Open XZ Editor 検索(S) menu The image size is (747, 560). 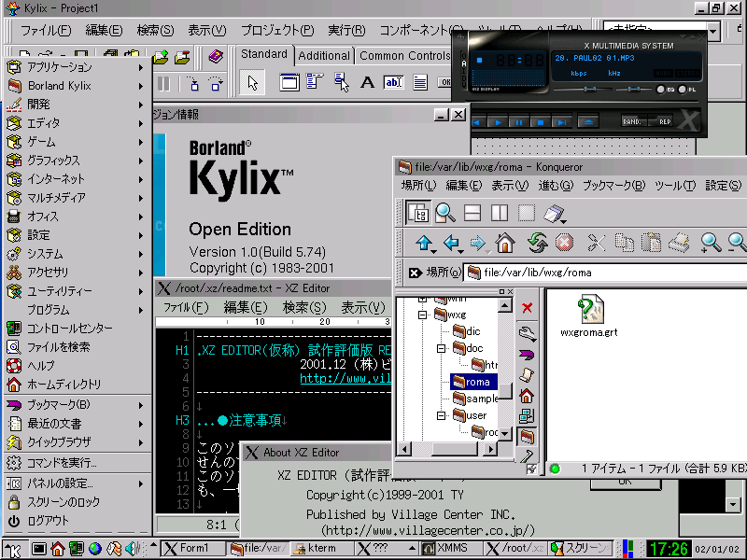(304, 308)
